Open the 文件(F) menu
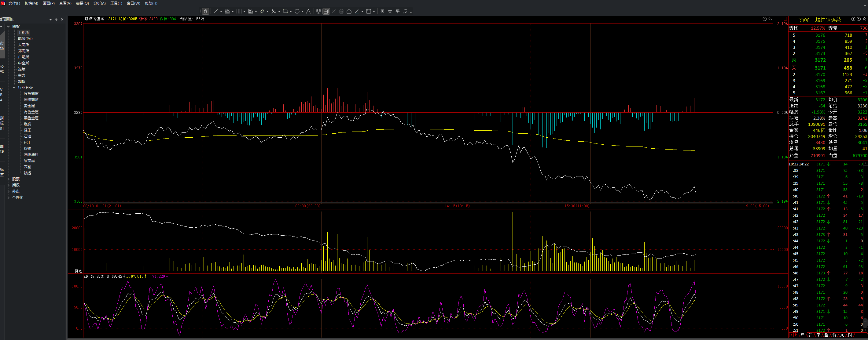Image resolution: width=868 pixels, height=340 pixels. 14,3
